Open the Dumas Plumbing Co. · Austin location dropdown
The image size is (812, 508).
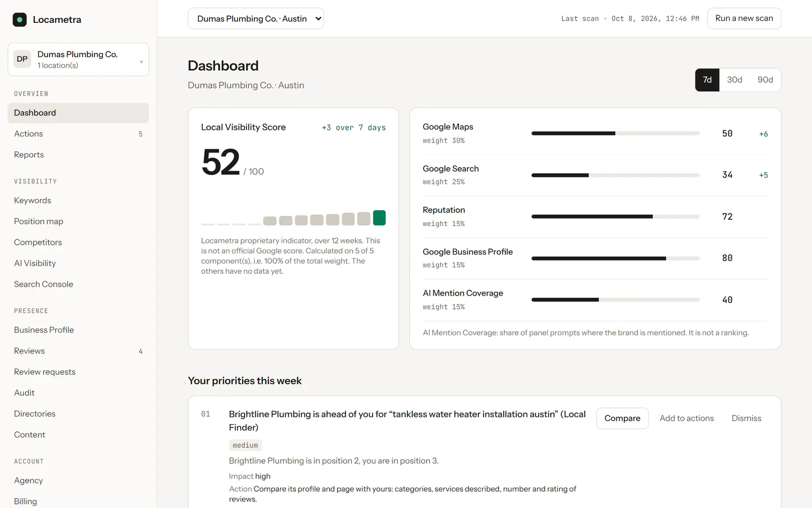click(x=256, y=19)
